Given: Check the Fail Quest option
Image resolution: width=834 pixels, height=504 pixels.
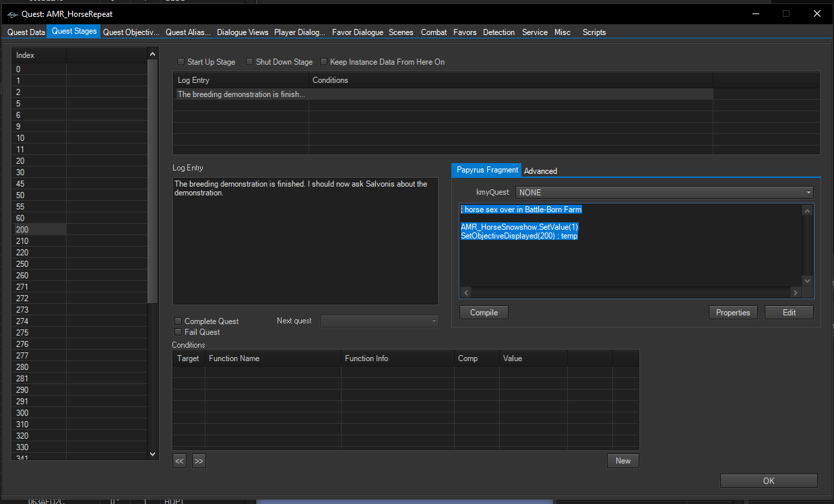Looking at the screenshot, I should click(x=178, y=332).
